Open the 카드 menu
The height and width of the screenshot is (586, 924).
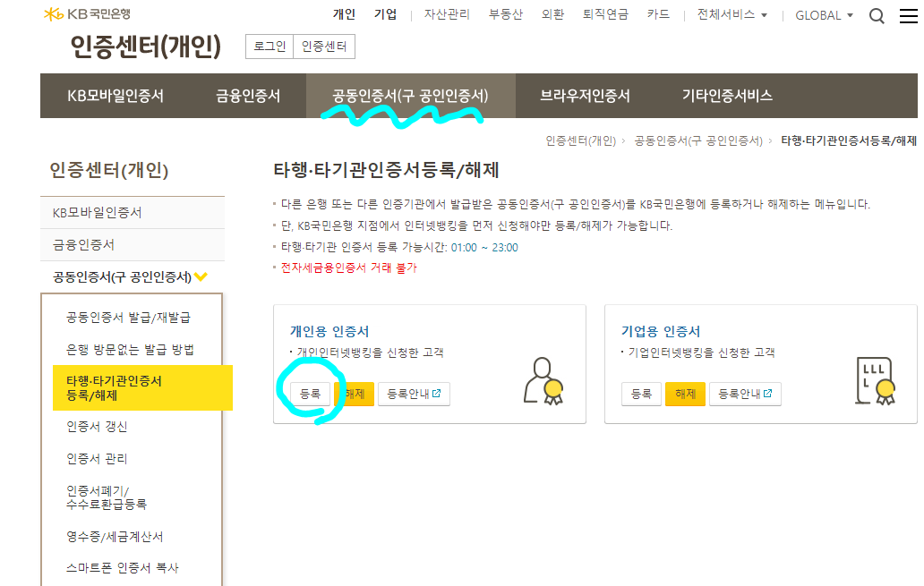pos(658,14)
